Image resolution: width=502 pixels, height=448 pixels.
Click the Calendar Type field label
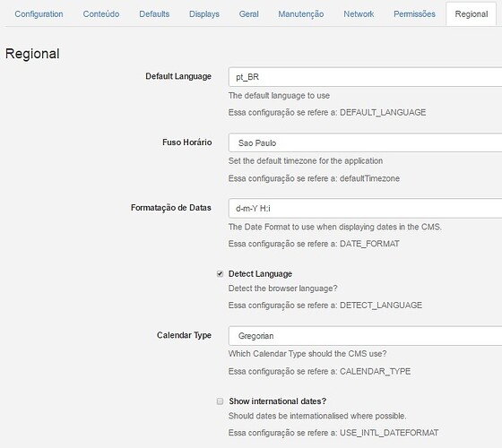pyautogui.click(x=184, y=335)
